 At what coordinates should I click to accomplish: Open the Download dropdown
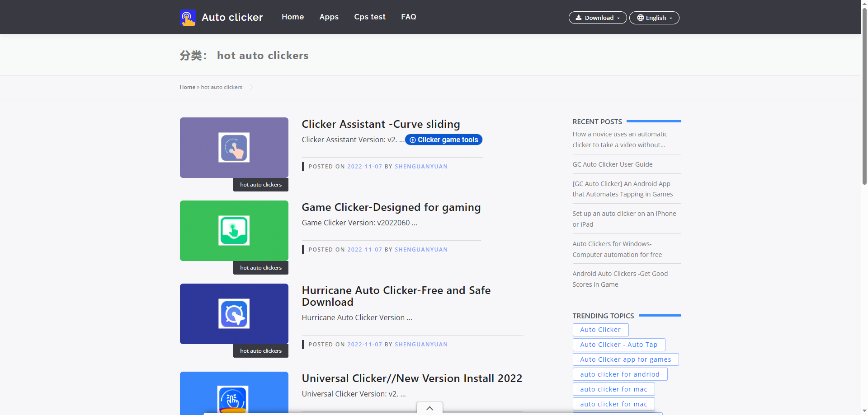point(597,18)
